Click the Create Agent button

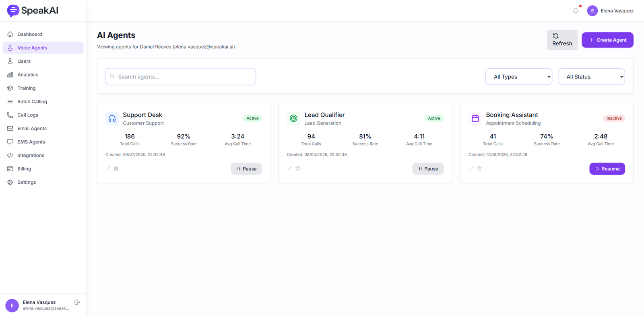point(607,40)
